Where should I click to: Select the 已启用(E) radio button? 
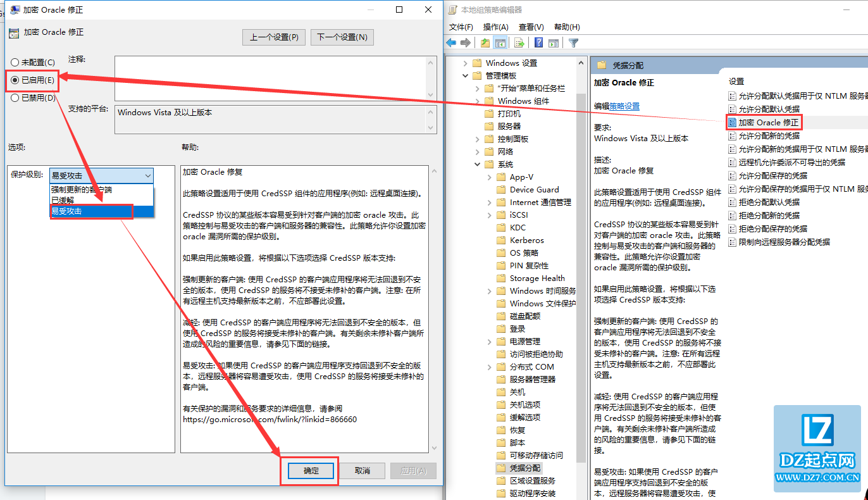[15, 80]
